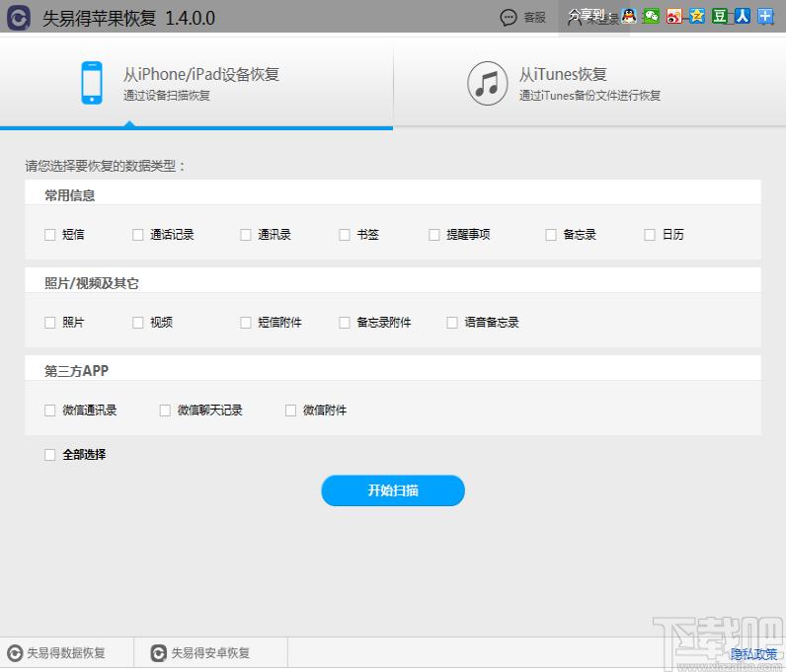
Task: Check the 备忘录附件 checkbox
Action: (x=345, y=323)
